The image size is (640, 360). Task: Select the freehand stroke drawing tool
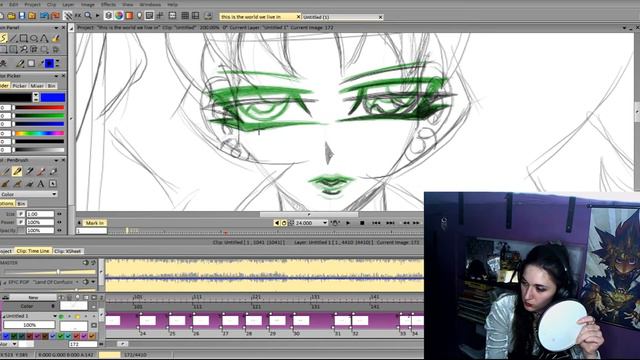[x=3, y=38]
